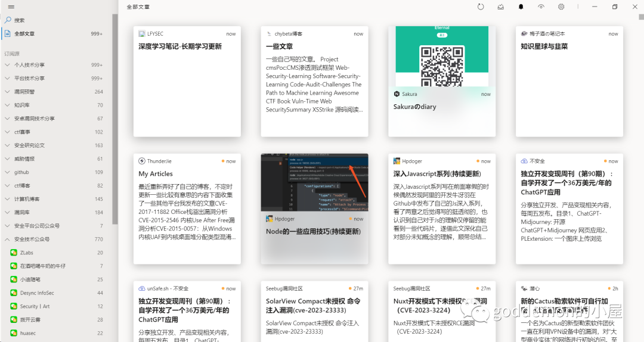Click the 潜心 feed icon on card
The width and height of the screenshot is (644, 342).
click(524, 288)
